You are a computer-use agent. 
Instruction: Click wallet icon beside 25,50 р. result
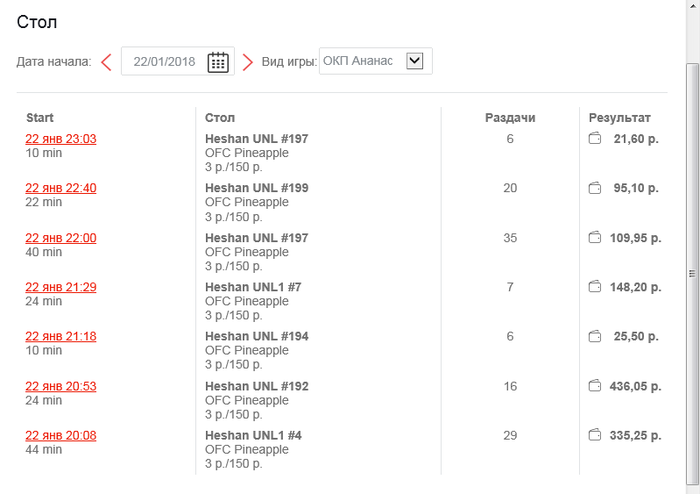[595, 336]
